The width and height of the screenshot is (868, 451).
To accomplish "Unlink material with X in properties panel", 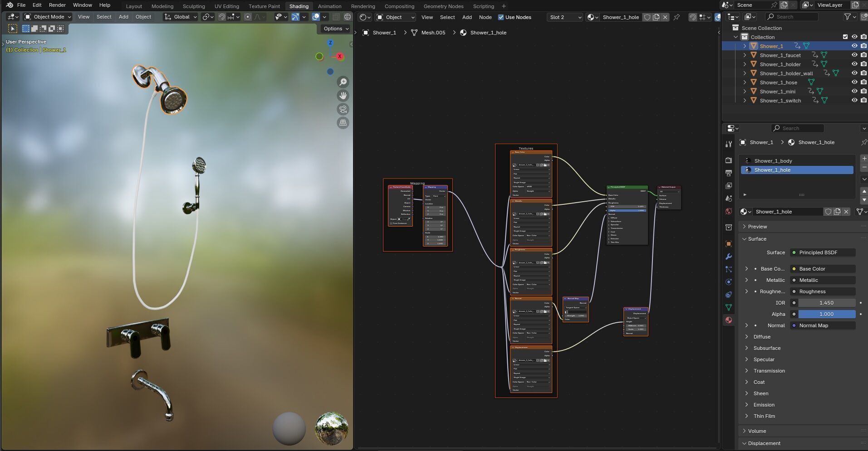I will 846,212.
